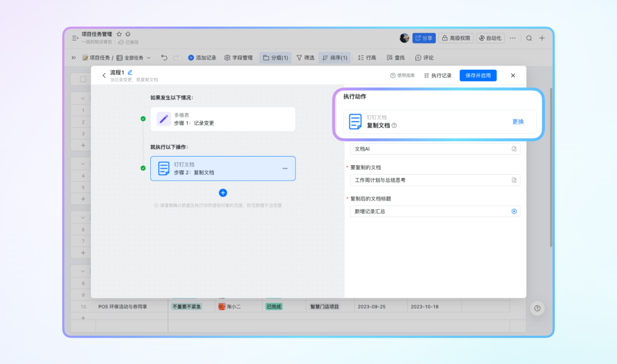The width and height of the screenshot is (617, 364).
Task: Toggle the 分组(1) grouping option
Action: pyautogui.click(x=275, y=58)
